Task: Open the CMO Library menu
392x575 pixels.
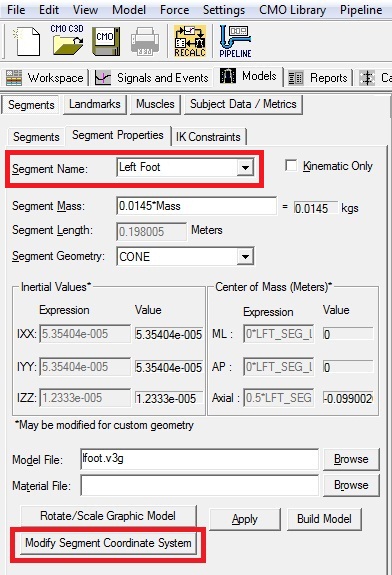Action: (292, 10)
